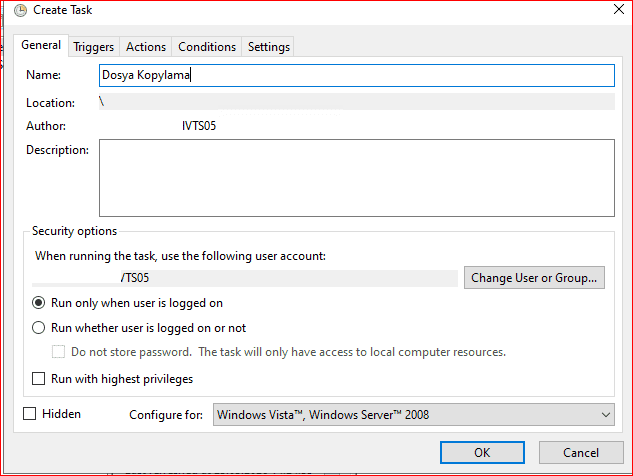
Task: Click the Cancel button
Action: [580, 452]
